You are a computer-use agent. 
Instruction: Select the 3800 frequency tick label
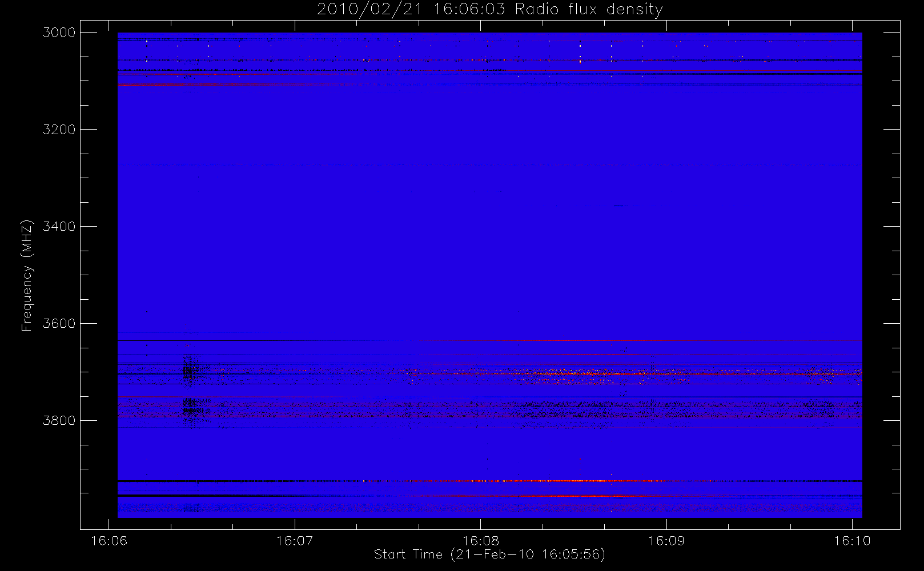pos(59,421)
